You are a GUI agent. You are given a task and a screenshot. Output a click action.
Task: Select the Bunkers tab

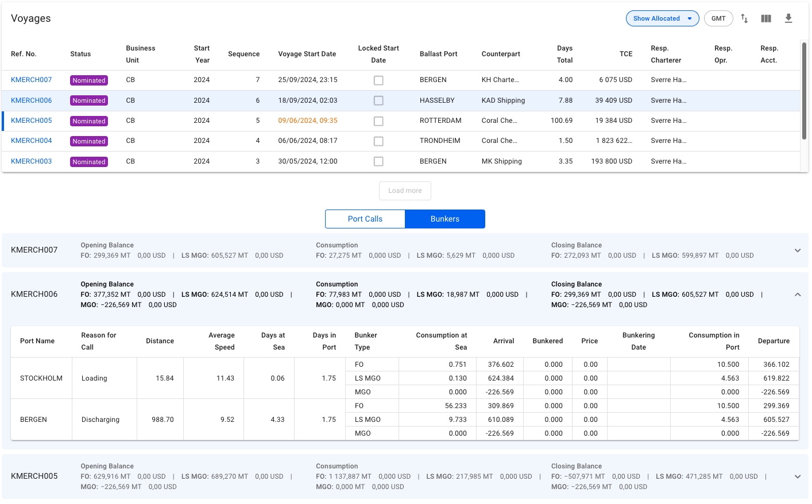445,219
